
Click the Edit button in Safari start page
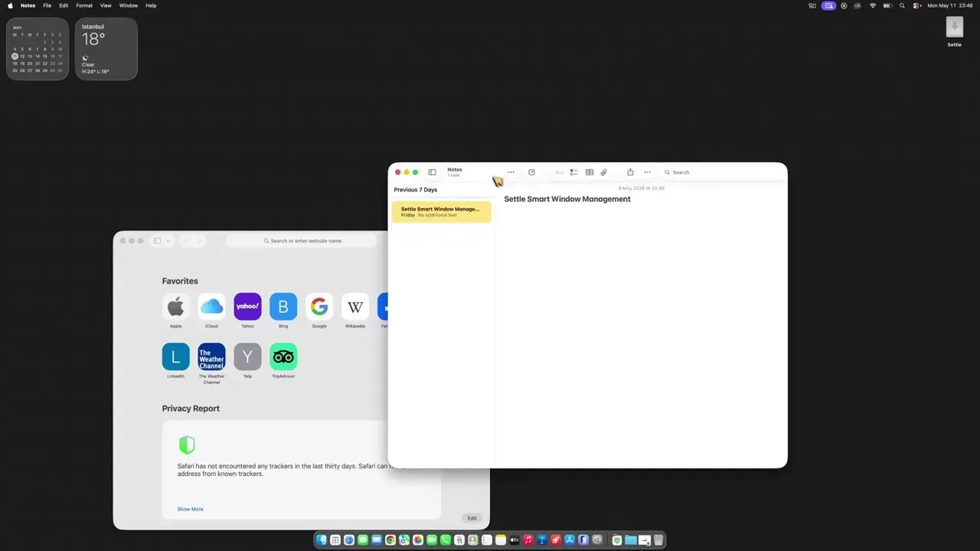(x=472, y=518)
